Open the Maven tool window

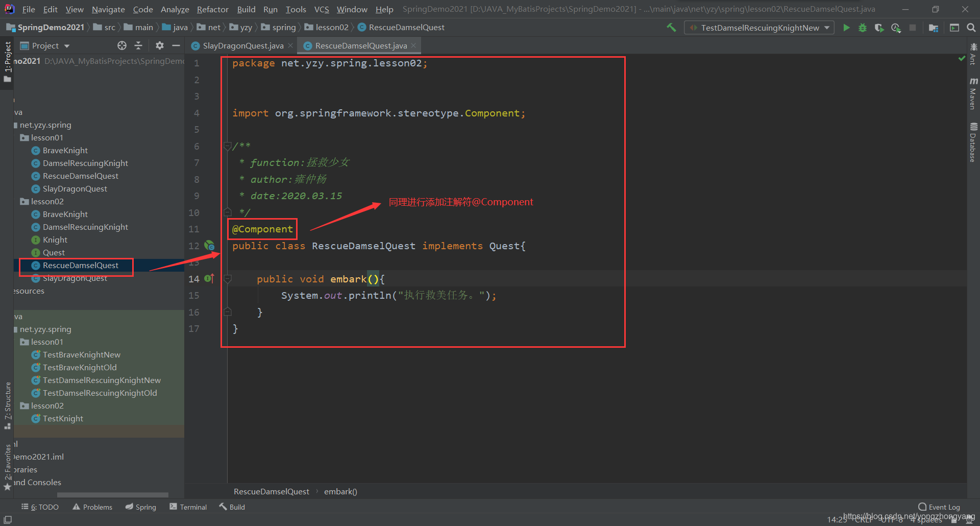(973, 93)
